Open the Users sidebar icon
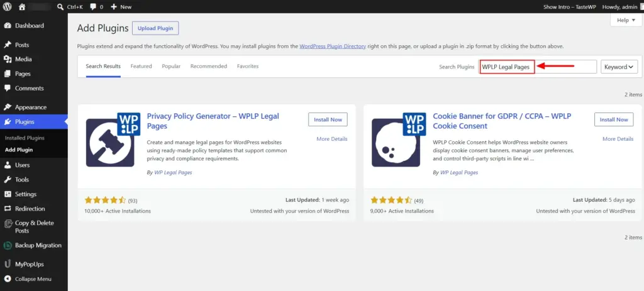This screenshot has height=291, width=644. [8, 165]
